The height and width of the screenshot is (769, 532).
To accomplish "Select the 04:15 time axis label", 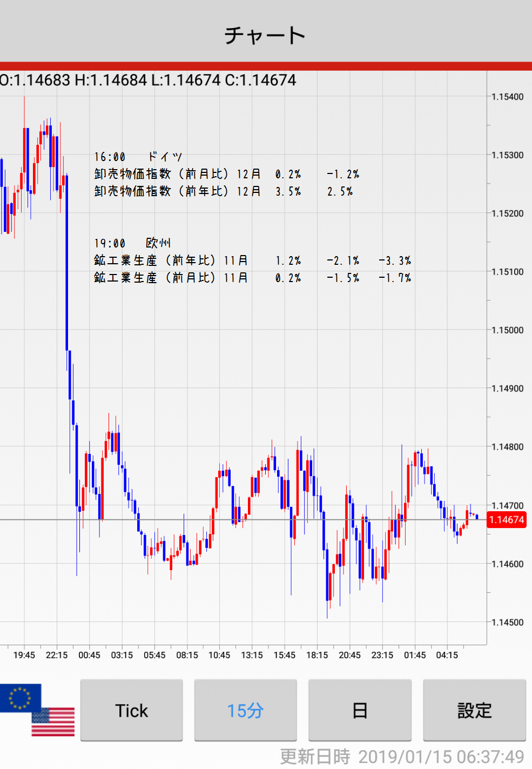I will [447, 655].
